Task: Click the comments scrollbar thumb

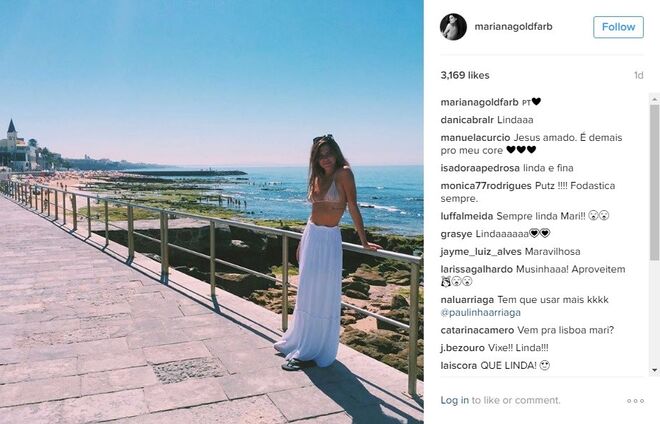Action: click(655, 182)
